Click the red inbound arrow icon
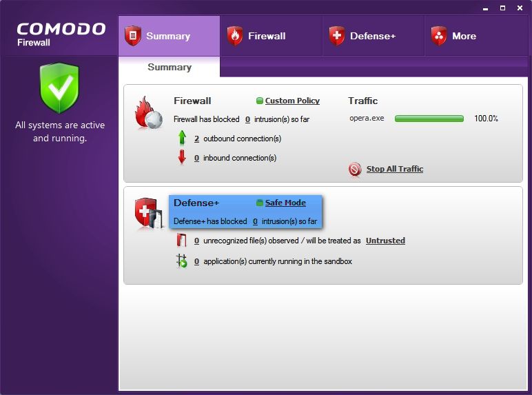Image resolution: width=532 pixels, height=395 pixels. click(182, 157)
